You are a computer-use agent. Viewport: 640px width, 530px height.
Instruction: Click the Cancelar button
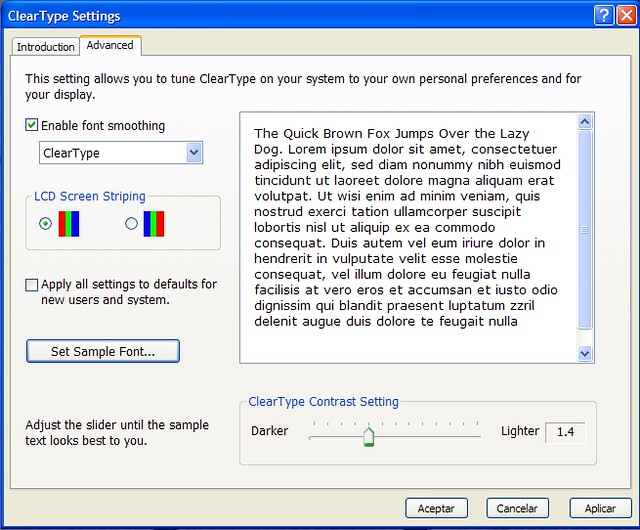tap(517, 508)
